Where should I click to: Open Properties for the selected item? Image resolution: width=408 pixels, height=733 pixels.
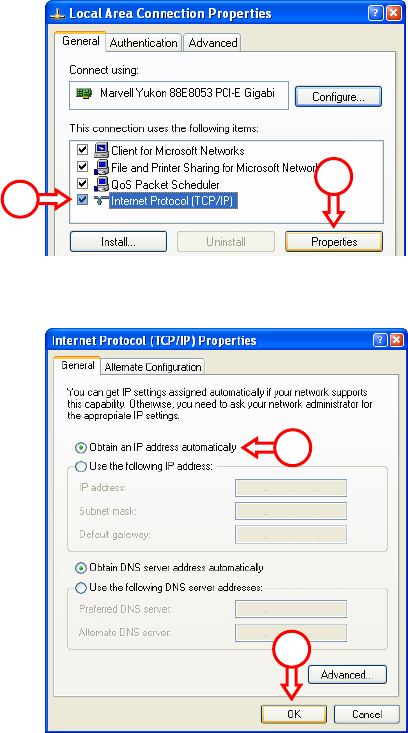[x=334, y=242]
